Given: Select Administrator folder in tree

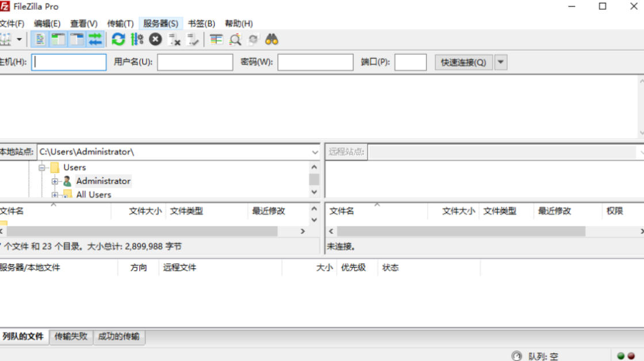Looking at the screenshot, I should click(x=103, y=181).
